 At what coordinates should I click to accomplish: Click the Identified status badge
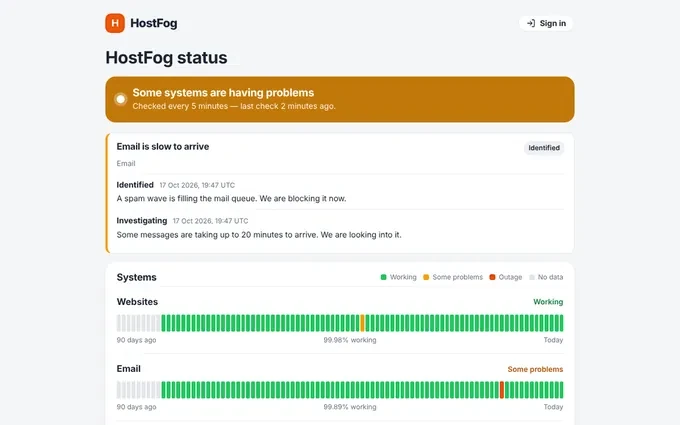click(544, 148)
